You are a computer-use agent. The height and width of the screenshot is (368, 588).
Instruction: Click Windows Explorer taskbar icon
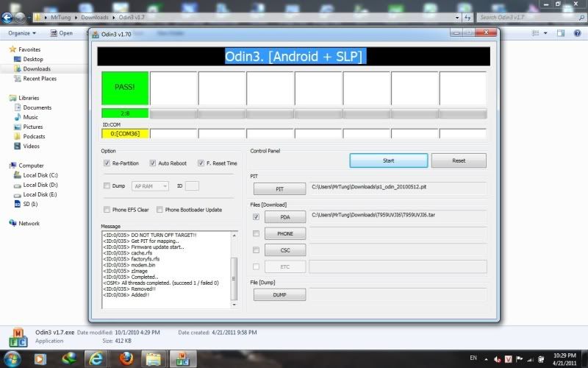154,358
